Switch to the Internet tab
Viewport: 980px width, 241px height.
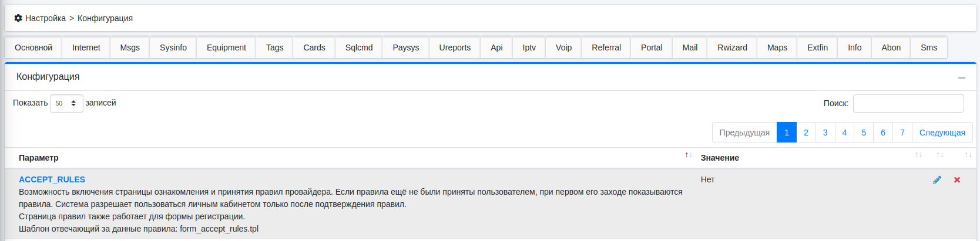pos(86,47)
